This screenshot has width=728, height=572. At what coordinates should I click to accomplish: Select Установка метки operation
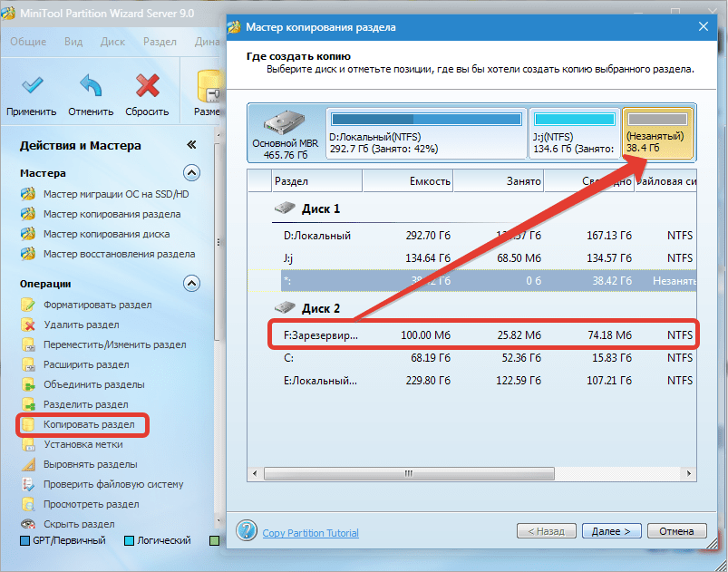pyautogui.click(x=83, y=444)
